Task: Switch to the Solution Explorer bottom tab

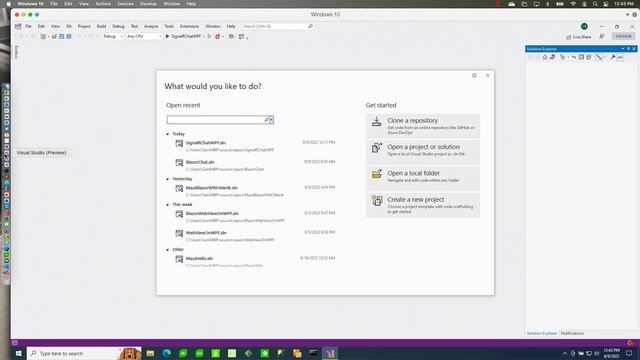Action: point(542,333)
